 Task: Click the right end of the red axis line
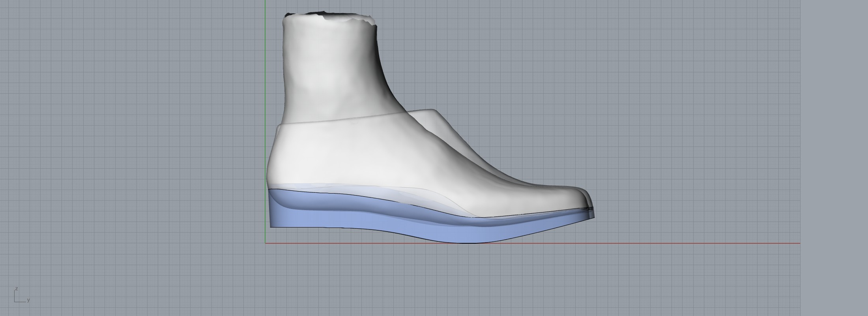click(799, 243)
